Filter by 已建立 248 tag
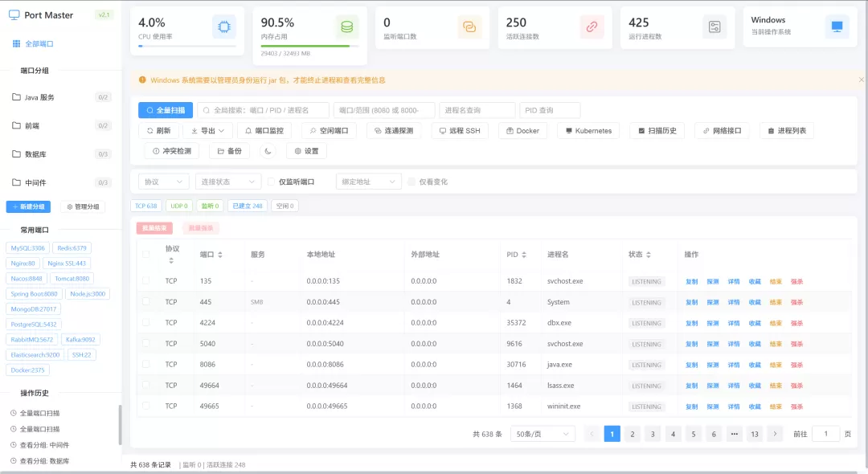Screen dimensions: 868x474 [x=248, y=206]
